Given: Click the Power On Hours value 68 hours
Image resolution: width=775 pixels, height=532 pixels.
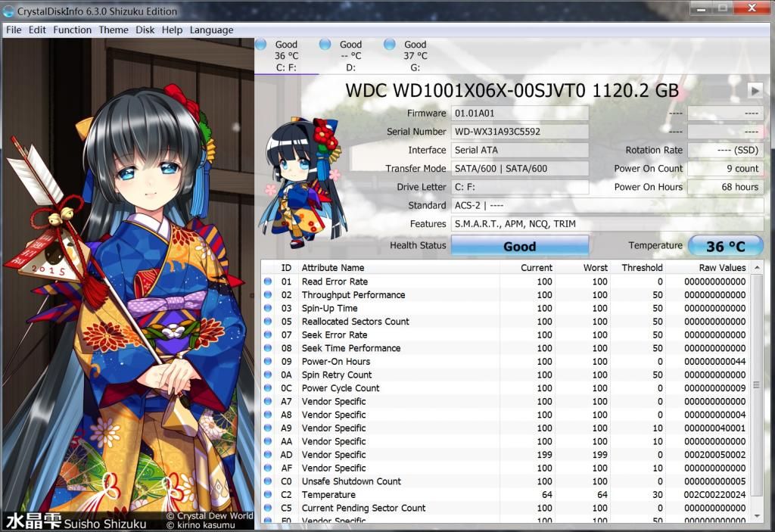Looking at the screenshot, I should 726,187.
